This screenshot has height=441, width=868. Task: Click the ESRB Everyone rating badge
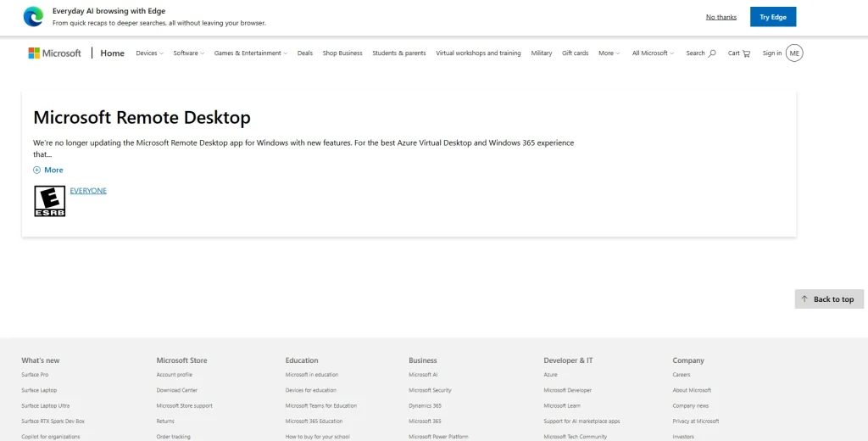pyautogui.click(x=50, y=201)
